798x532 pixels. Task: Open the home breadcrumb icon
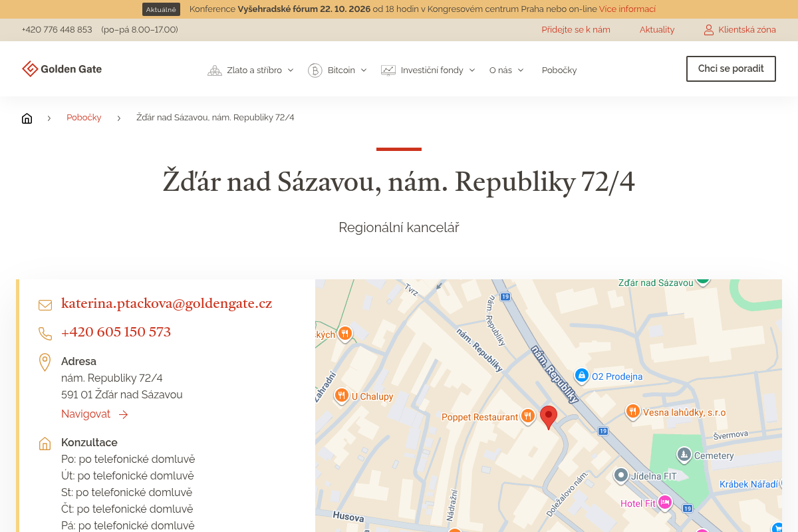click(27, 118)
